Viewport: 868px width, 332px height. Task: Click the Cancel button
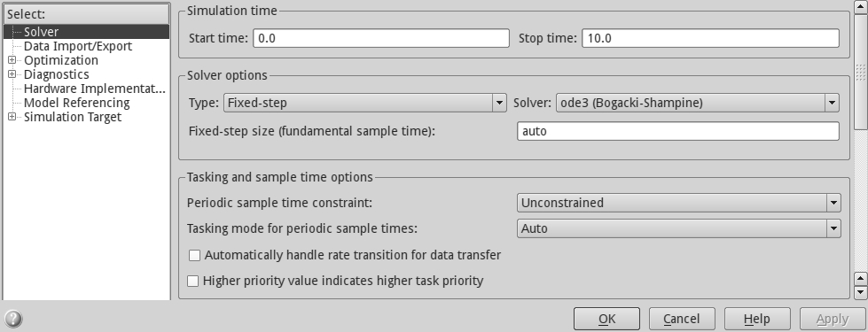click(682, 319)
